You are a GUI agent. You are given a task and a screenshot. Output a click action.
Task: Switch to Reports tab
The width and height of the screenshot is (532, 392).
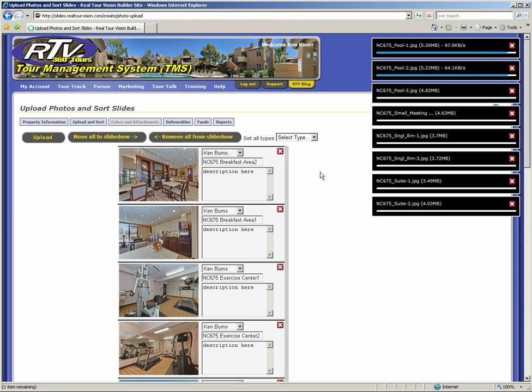tap(223, 122)
